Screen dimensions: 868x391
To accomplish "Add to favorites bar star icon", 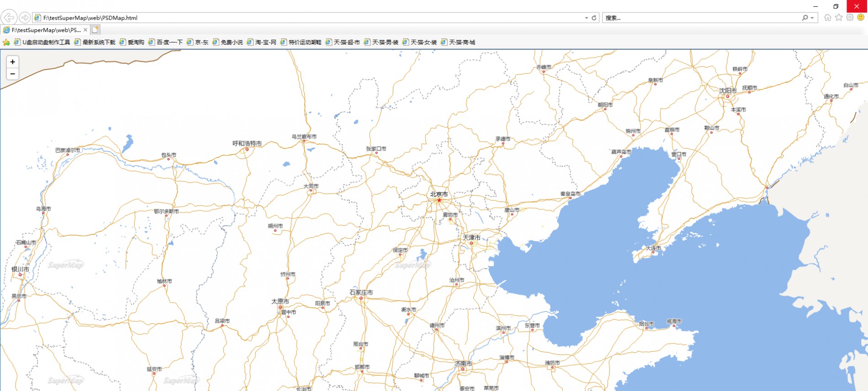I will click(6, 42).
